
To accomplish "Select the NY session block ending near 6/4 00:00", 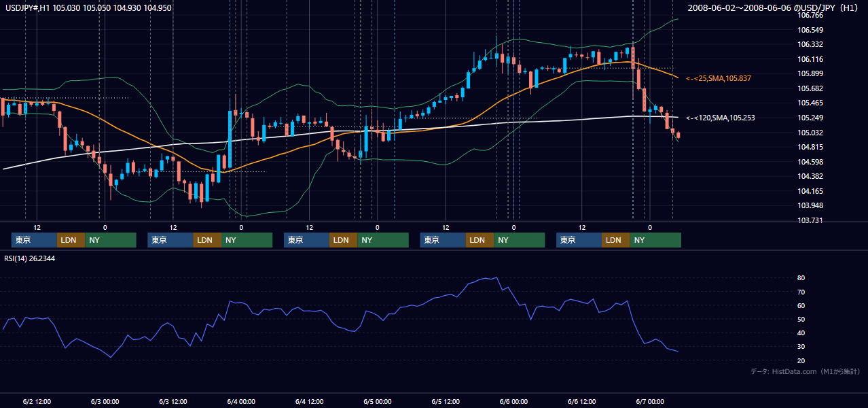I will (x=247, y=240).
